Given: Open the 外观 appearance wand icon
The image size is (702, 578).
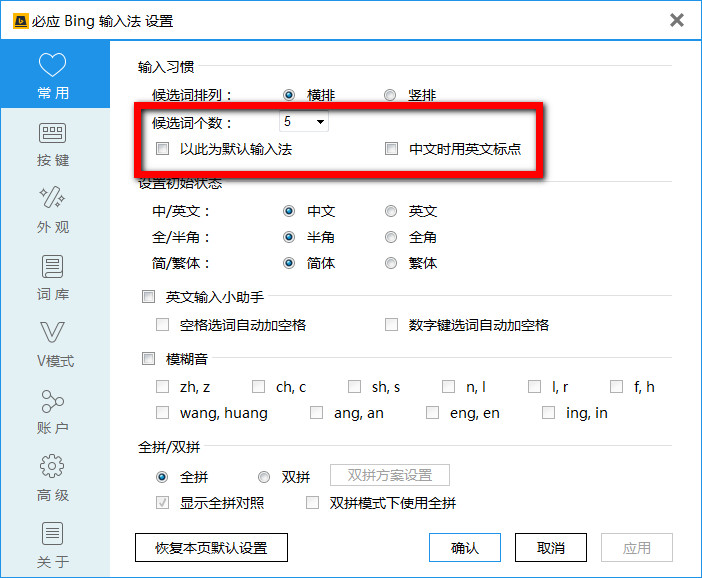Looking at the screenshot, I should pos(53,210).
